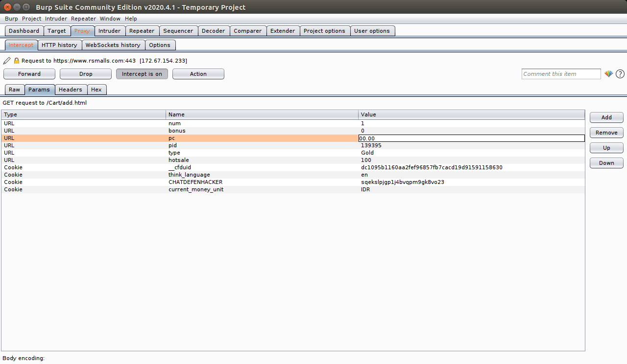The width and height of the screenshot is (627, 364).
Task: Open the Hex view tab
Action: 96,90
